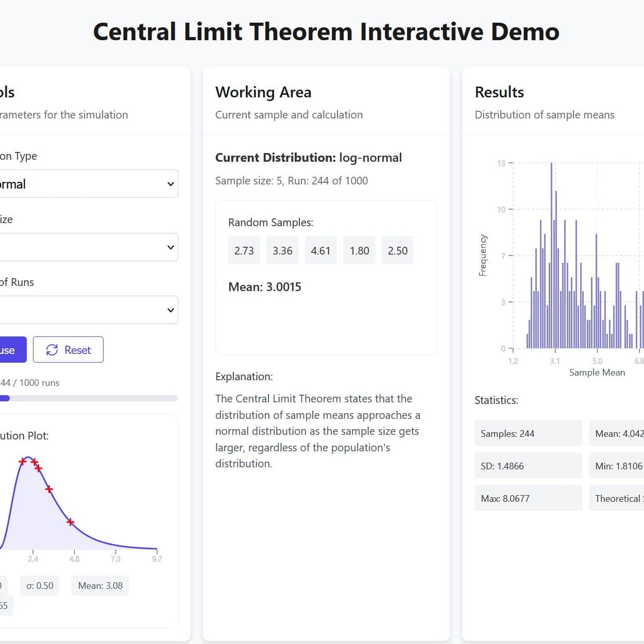The height and width of the screenshot is (644, 644).
Task: Reset the simulation
Action: [68, 350]
